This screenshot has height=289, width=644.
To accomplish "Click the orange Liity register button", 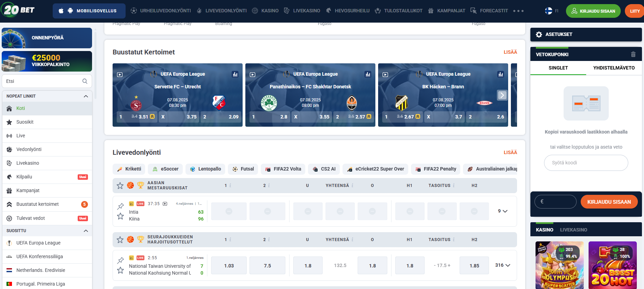I will tap(634, 11).
